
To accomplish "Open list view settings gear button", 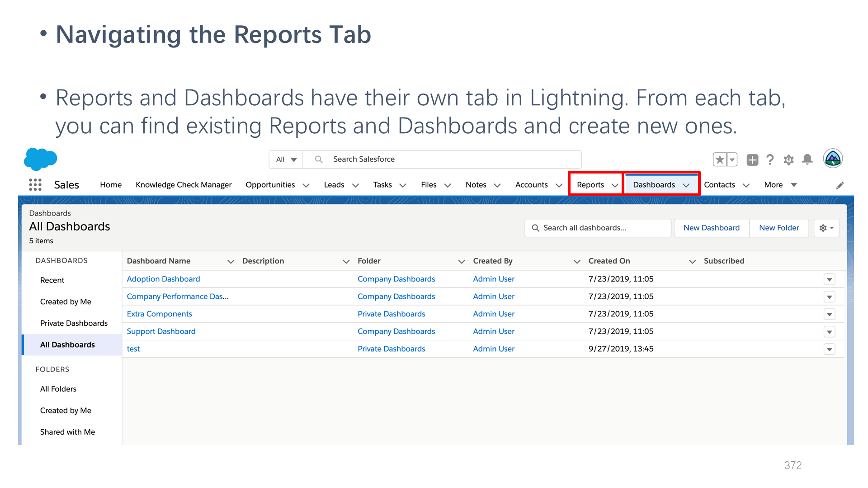I will pos(826,228).
